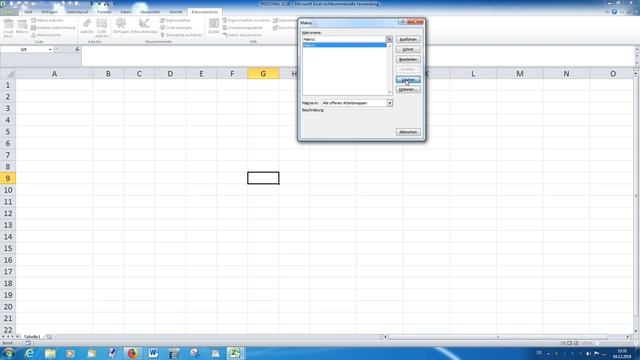Click Ausführen in the Makro dialog

coord(408,40)
